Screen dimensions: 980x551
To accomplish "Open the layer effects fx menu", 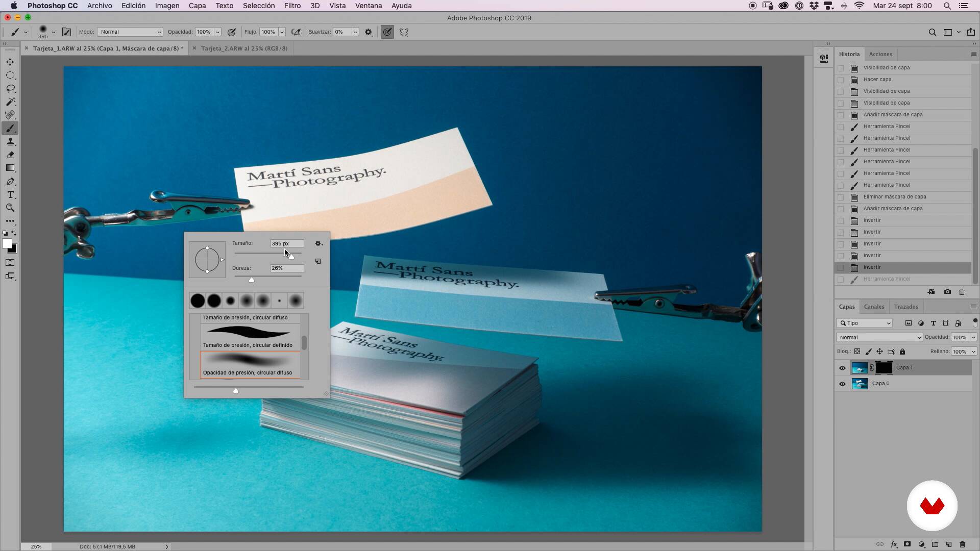I will coord(894,544).
